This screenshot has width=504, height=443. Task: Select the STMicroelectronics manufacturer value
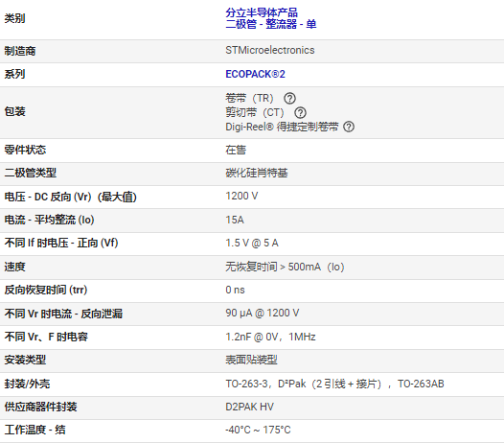(270, 50)
